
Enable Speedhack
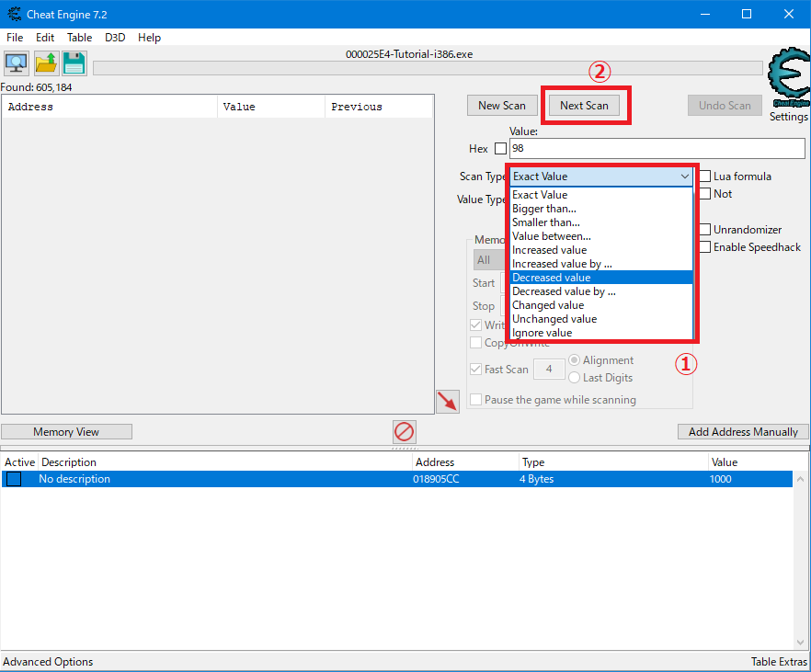coord(704,246)
